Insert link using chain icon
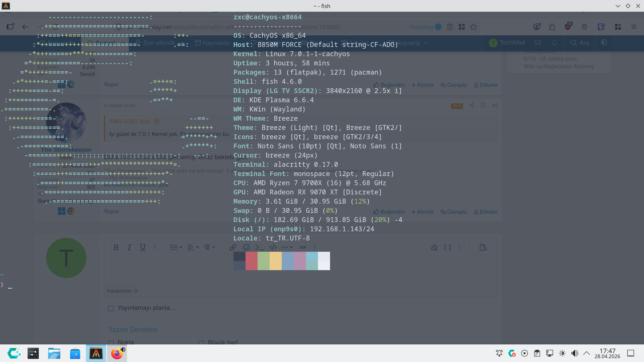Screen dimensions: 644x362 pyautogui.click(x=233, y=247)
